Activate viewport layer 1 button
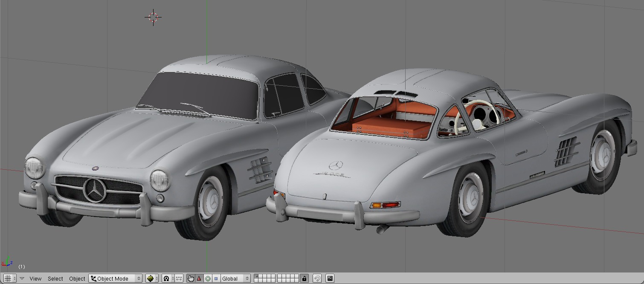644x284 pixels. pyautogui.click(x=256, y=277)
